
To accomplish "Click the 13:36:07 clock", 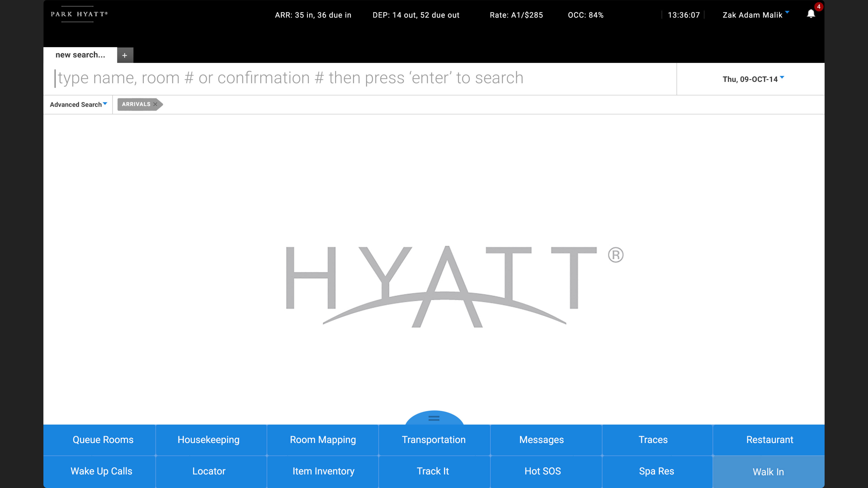I will (684, 15).
